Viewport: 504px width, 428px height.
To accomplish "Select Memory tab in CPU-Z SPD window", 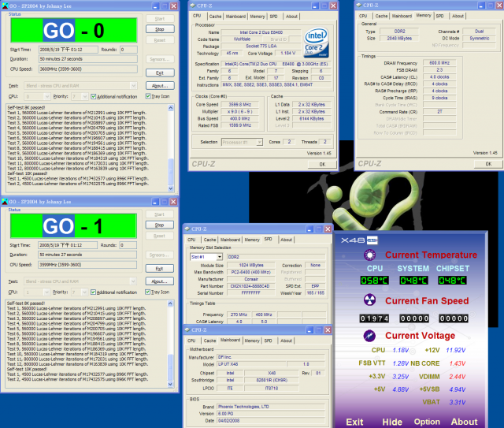I will point(252,240).
